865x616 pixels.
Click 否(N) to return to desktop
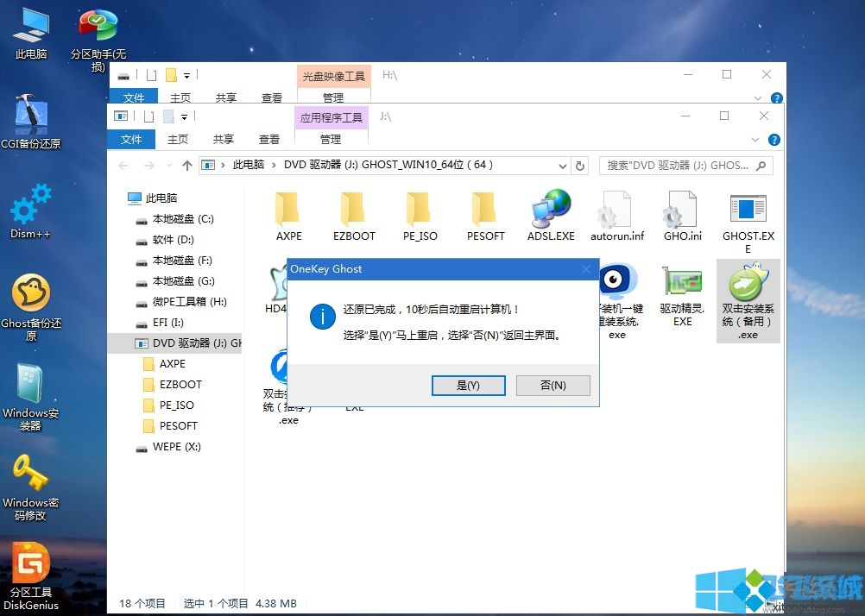click(552, 385)
